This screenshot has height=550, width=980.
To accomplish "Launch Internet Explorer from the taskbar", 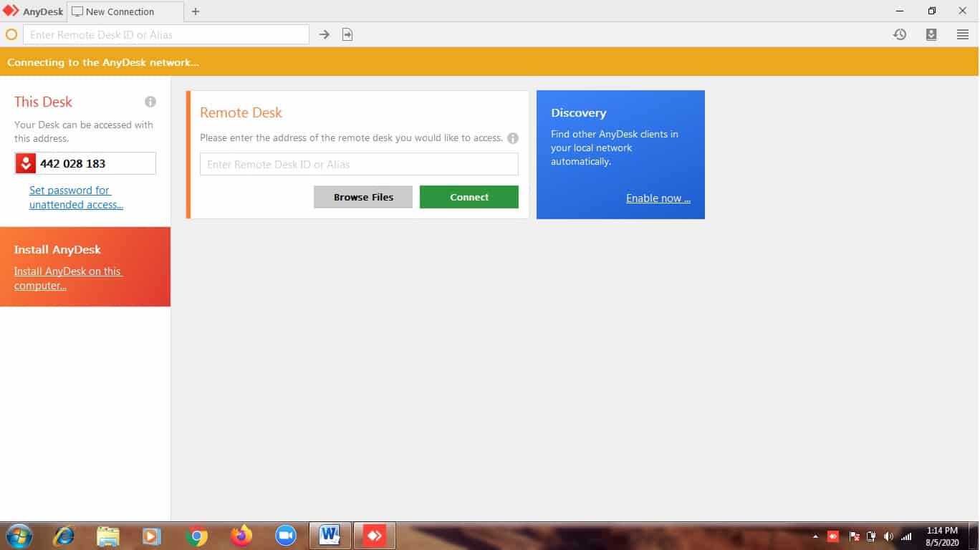I will (64, 536).
